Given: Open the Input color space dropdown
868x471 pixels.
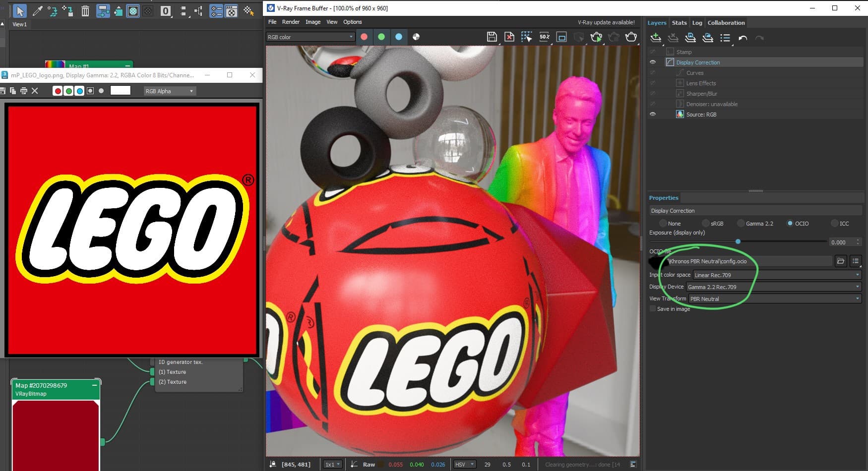Looking at the screenshot, I should click(777, 275).
